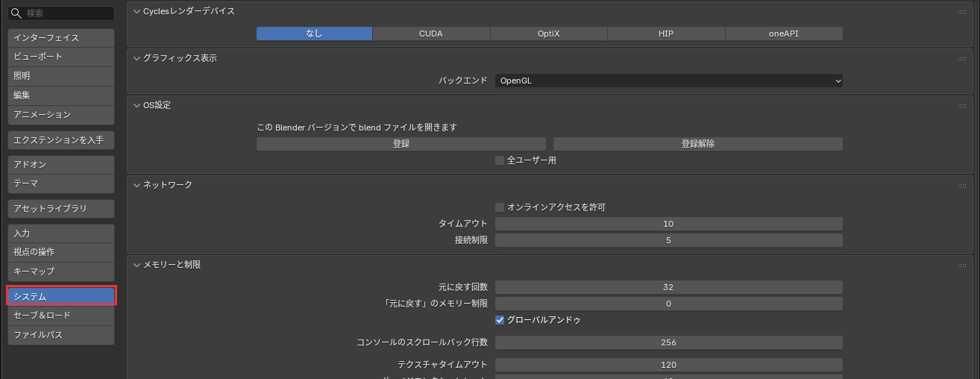The height and width of the screenshot is (379, 980).
Task: Click the grip dots on Cyclesレンダーデバイス panel
Action: tap(962, 12)
